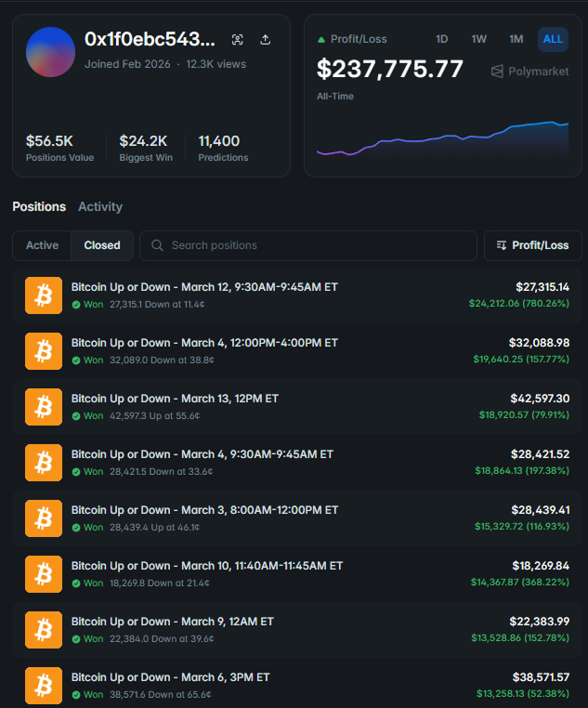This screenshot has width=588, height=708.
Task: Select the ALL time range
Action: pos(553,39)
